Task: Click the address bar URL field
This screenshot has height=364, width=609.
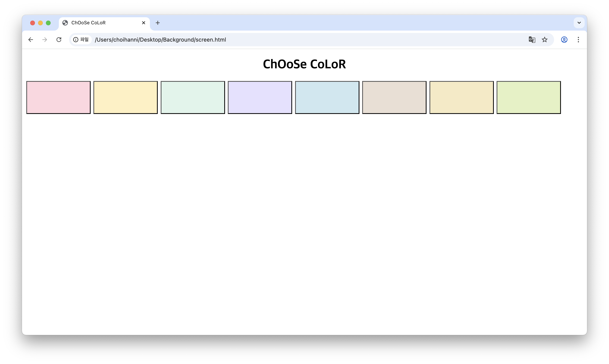Action: [x=294, y=40]
